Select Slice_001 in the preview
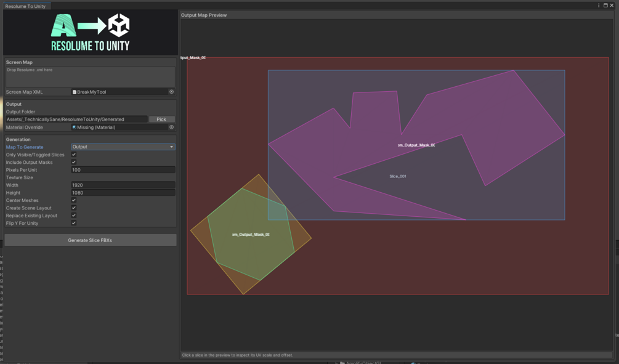619x364 pixels. 397,176
